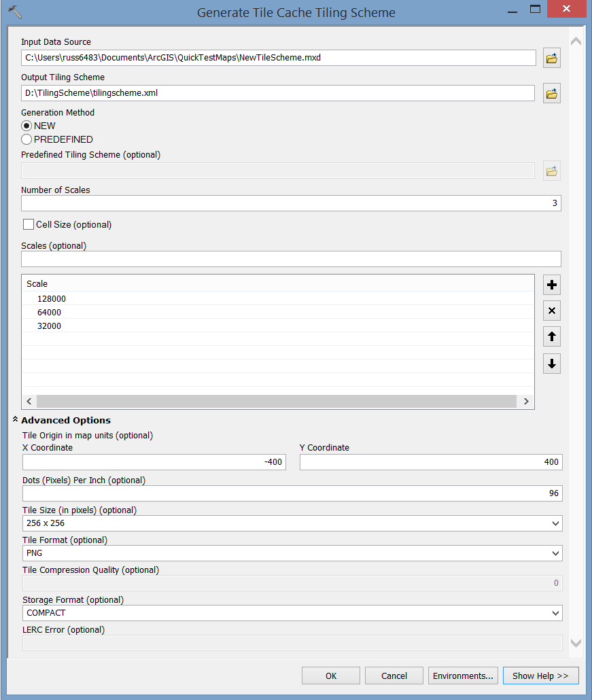The image size is (592, 700).
Task: Click the OK button
Action: pos(331,676)
